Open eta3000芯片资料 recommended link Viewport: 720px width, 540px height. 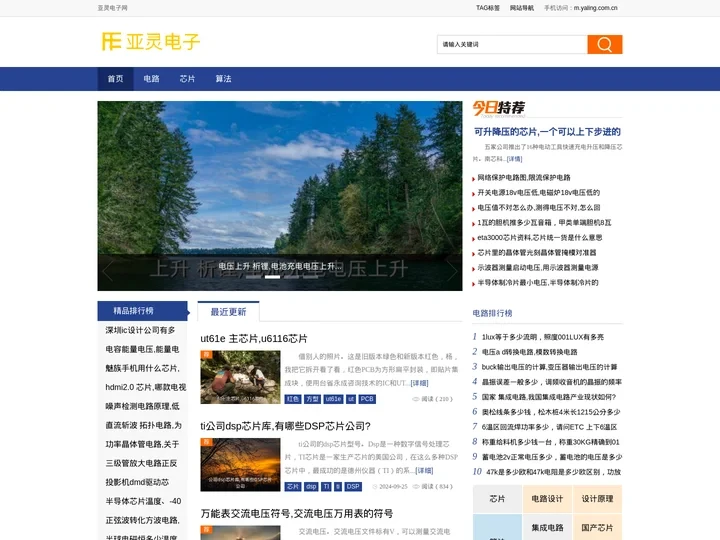pos(540,238)
